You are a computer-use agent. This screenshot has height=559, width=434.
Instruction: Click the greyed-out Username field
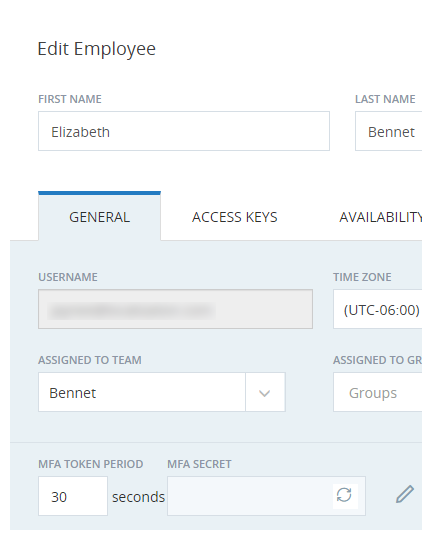tap(175, 309)
